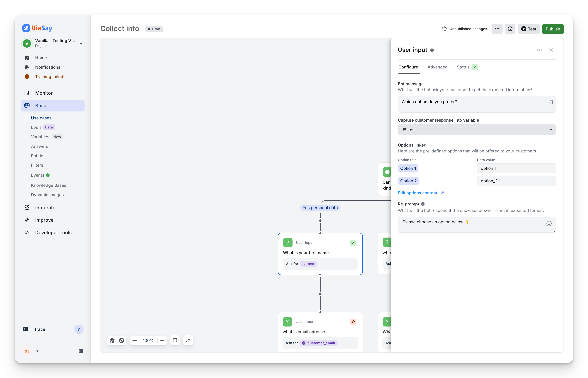This screenshot has height=378, width=588.
Task: Open Events menu item
Action: 40,175
